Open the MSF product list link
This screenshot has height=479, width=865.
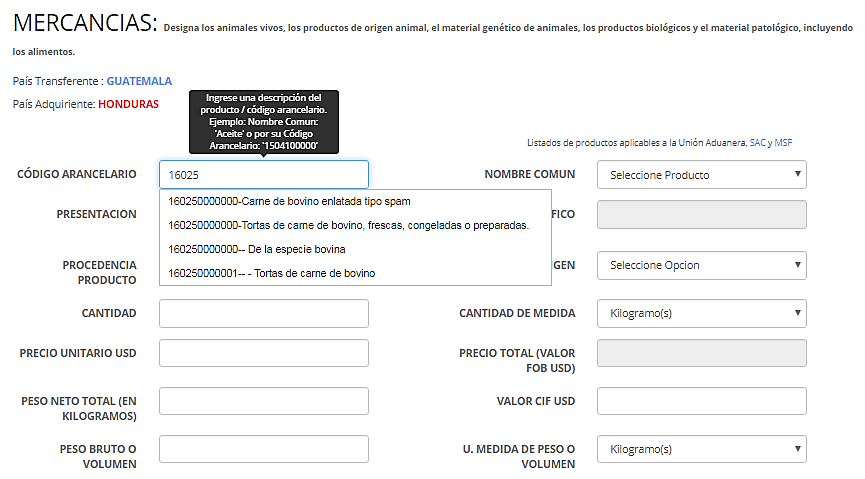(783, 143)
